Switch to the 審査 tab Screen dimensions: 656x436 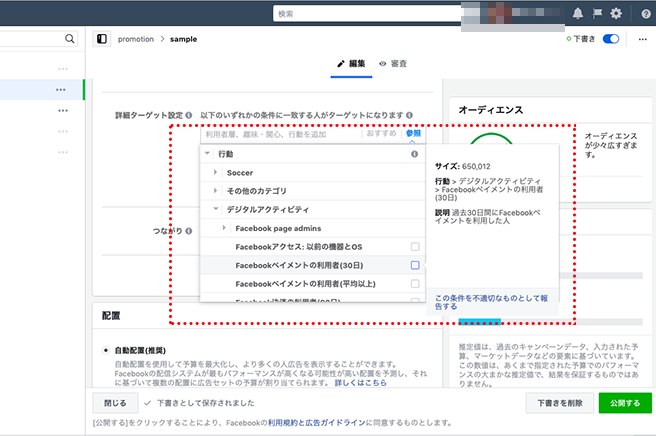pos(393,64)
